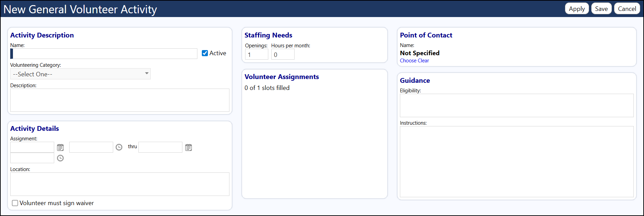Uncheck the Active checkbox
Viewport: 644px width, 216px height.
205,53
